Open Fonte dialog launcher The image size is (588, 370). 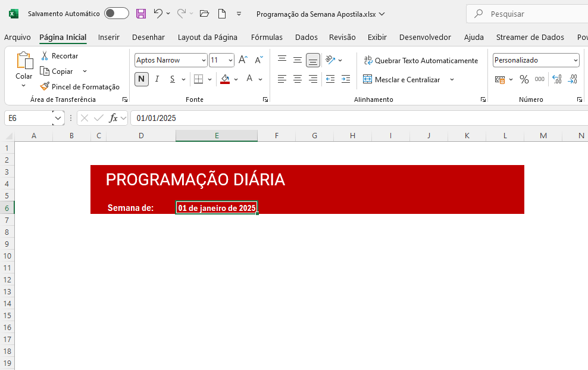tap(265, 100)
